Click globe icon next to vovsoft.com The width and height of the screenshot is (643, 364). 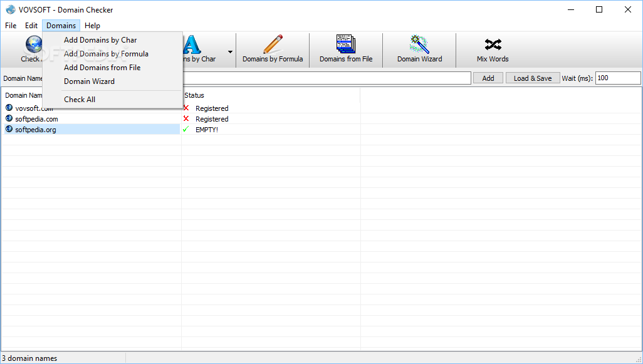9,108
